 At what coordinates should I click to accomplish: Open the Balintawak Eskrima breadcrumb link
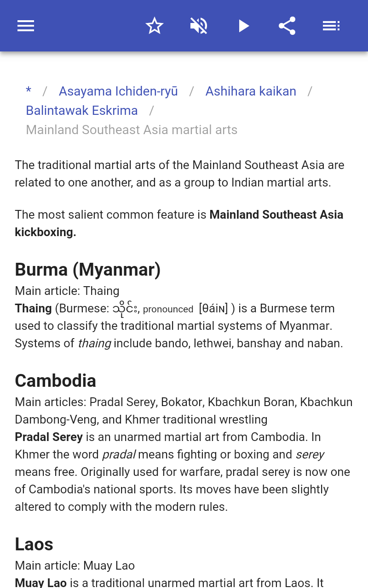pyautogui.click(x=82, y=111)
